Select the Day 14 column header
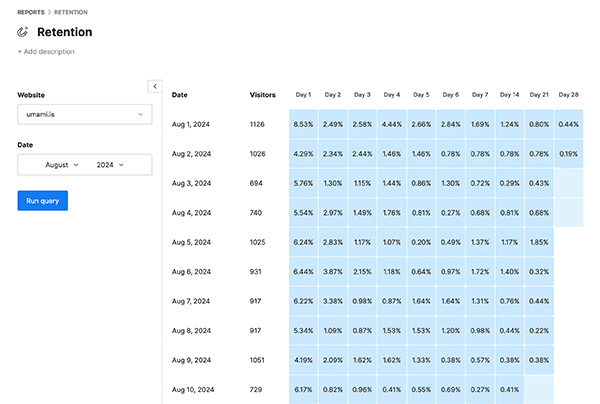This screenshot has width=600, height=404. pyautogui.click(x=509, y=95)
